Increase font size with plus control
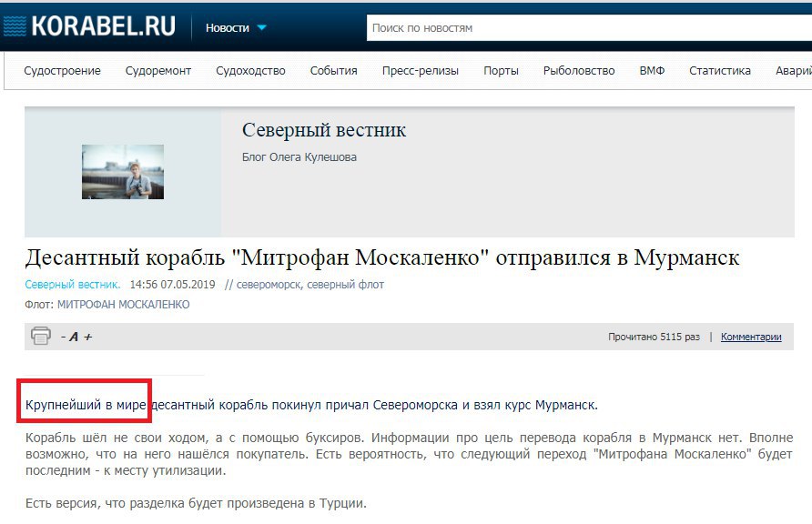 (x=88, y=338)
